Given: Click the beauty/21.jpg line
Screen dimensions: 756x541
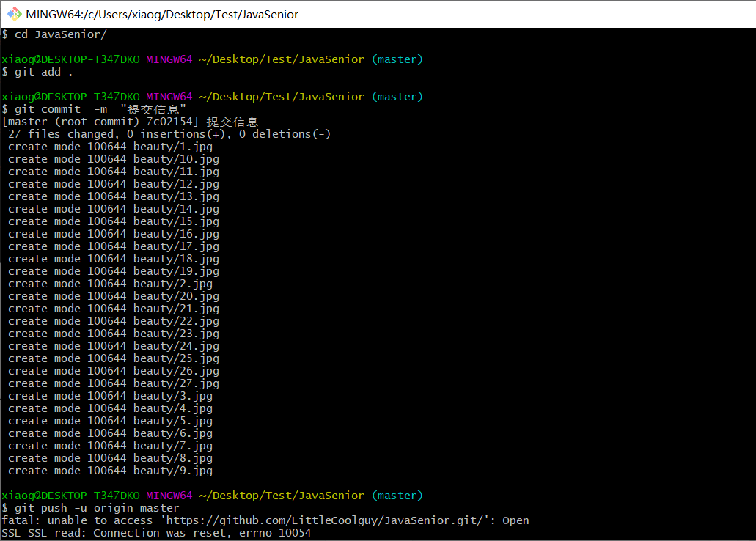Looking at the screenshot, I should (114, 309).
